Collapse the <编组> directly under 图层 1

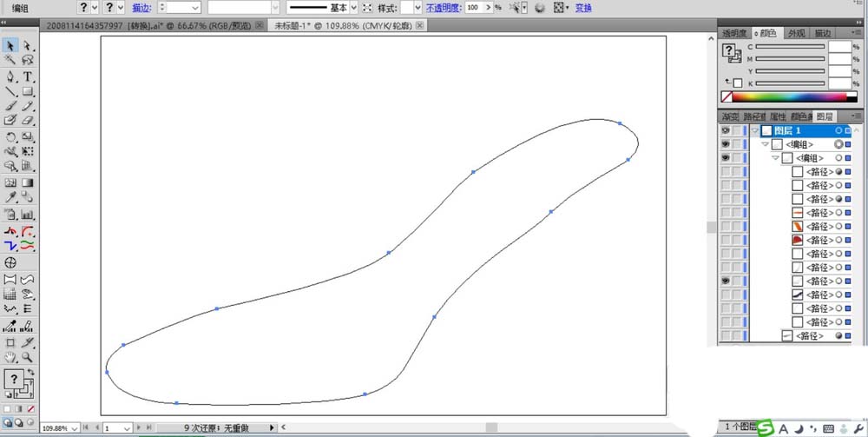765,144
